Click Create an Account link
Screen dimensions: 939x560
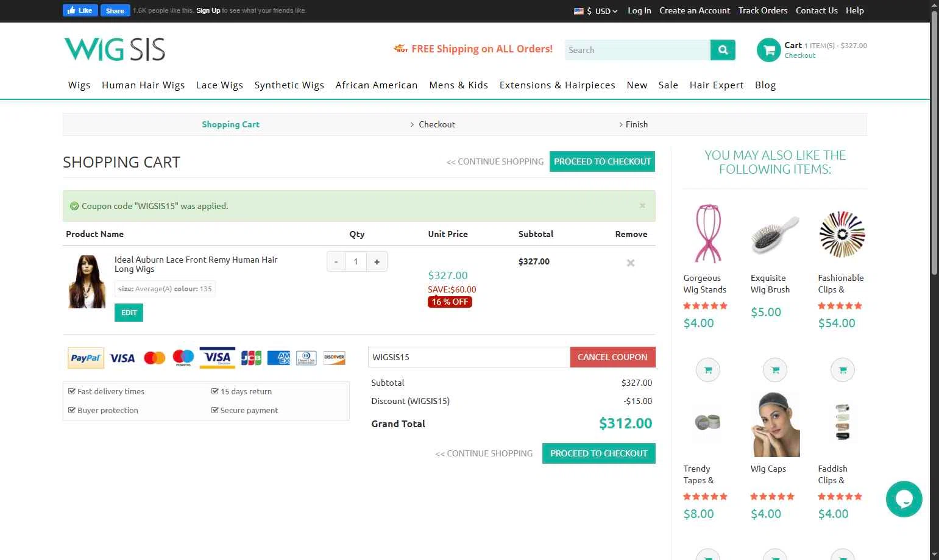pos(695,10)
